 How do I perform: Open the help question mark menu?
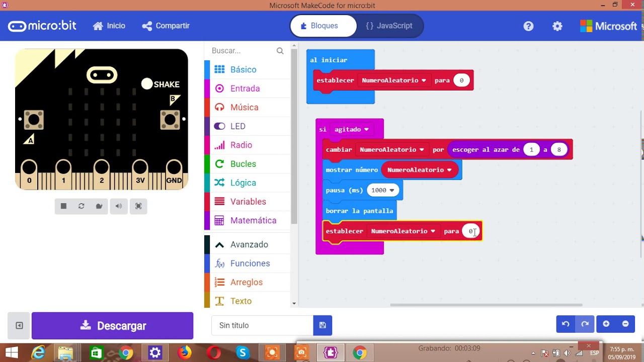click(x=528, y=26)
